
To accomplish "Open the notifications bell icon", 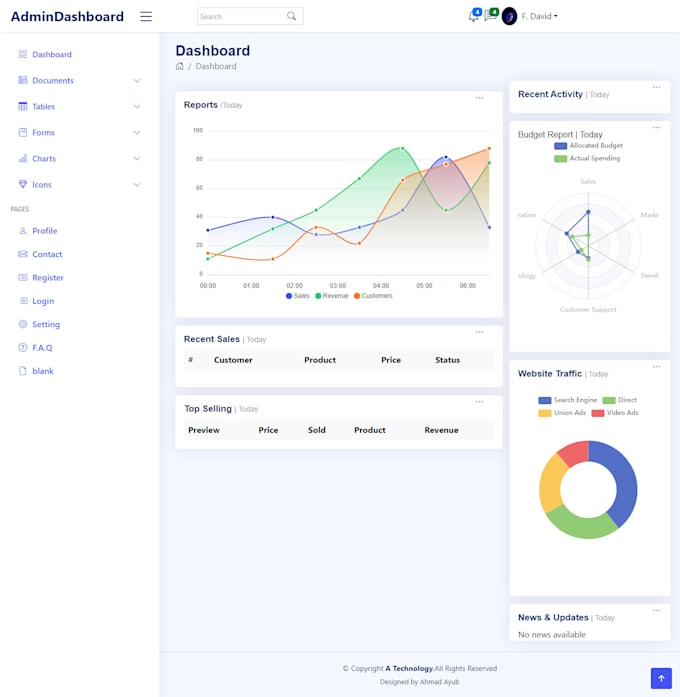I will (x=473, y=16).
